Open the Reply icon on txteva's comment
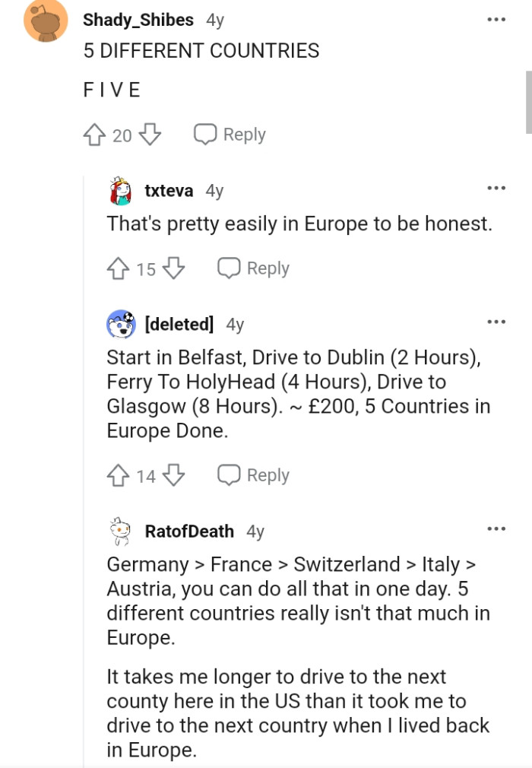 230,268
